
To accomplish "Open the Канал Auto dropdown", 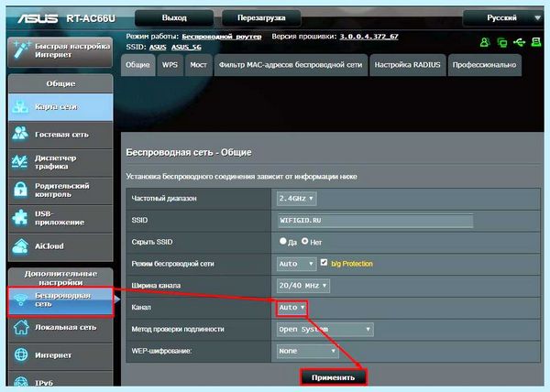I will tap(291, 308).
